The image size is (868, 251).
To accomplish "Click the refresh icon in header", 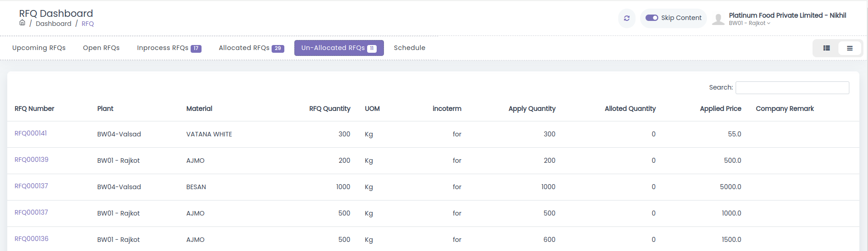I will (626, 18).
